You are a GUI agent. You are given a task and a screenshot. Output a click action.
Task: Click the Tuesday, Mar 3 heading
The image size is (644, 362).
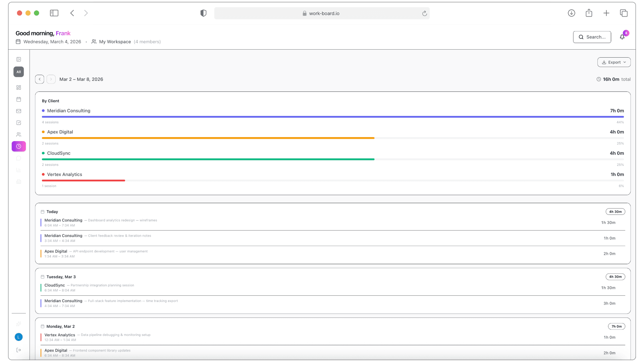[x=61, y=277]
